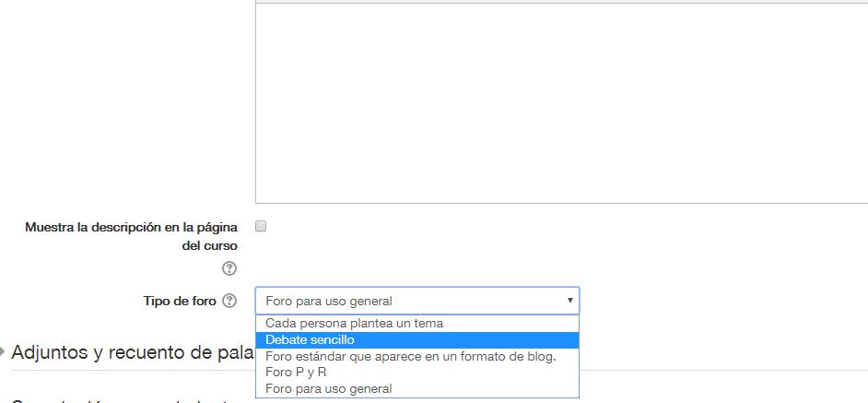Choose Cada persona plantea un tema

[354, 323]
